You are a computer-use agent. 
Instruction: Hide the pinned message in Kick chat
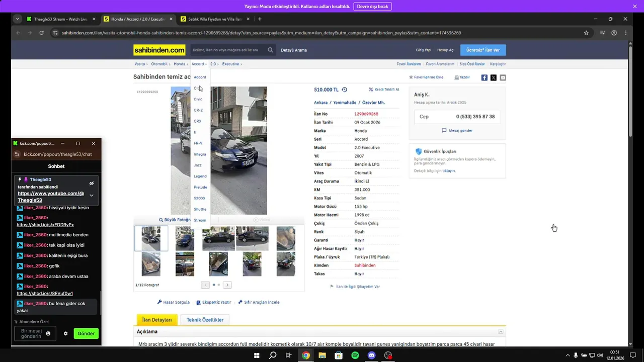pos(91,183)
